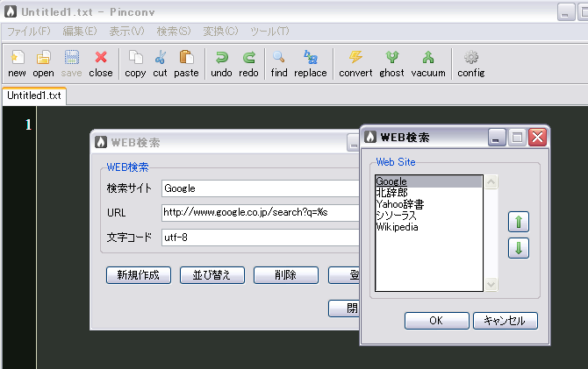The width and height of the screenshot is (588, 369).
Task: Click the convert lightning icon
Action: coord(355,57)
